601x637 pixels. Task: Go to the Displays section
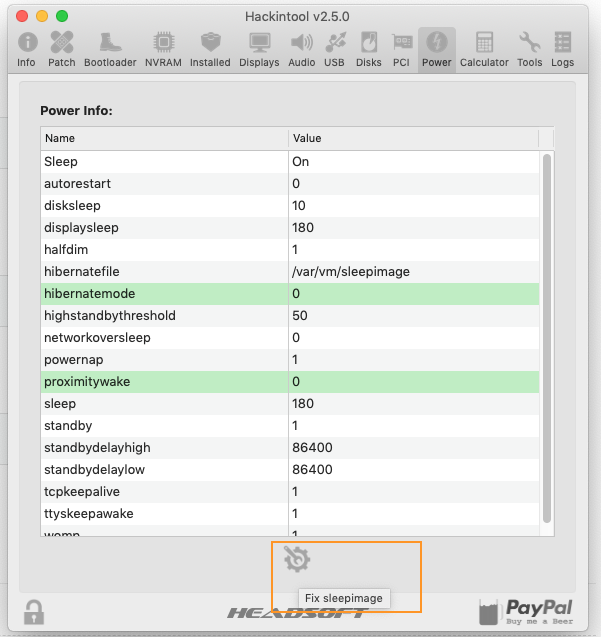pos(259,50)
